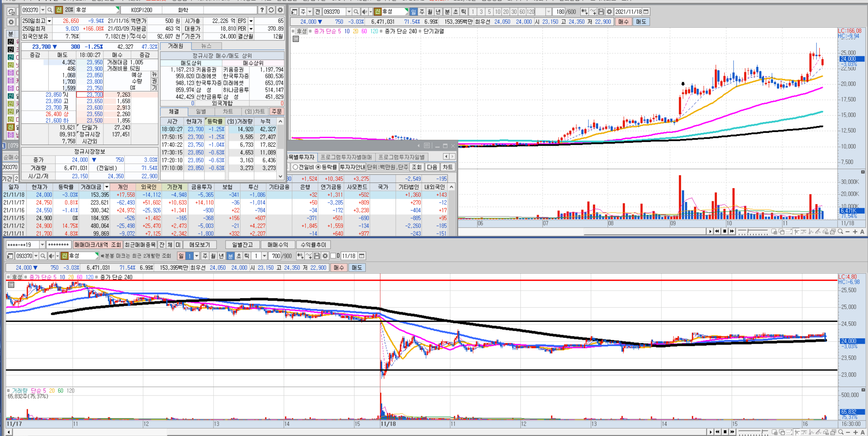This screenshot has height=436, width=868.
Task: Click play forward arrow under daily chart
Action: [x=710, y=231]
